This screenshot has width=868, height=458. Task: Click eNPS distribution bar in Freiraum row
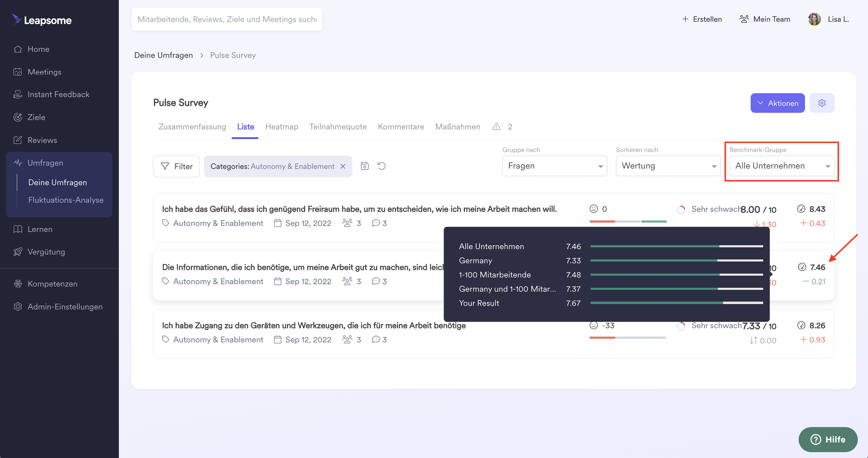click(628, 222)
